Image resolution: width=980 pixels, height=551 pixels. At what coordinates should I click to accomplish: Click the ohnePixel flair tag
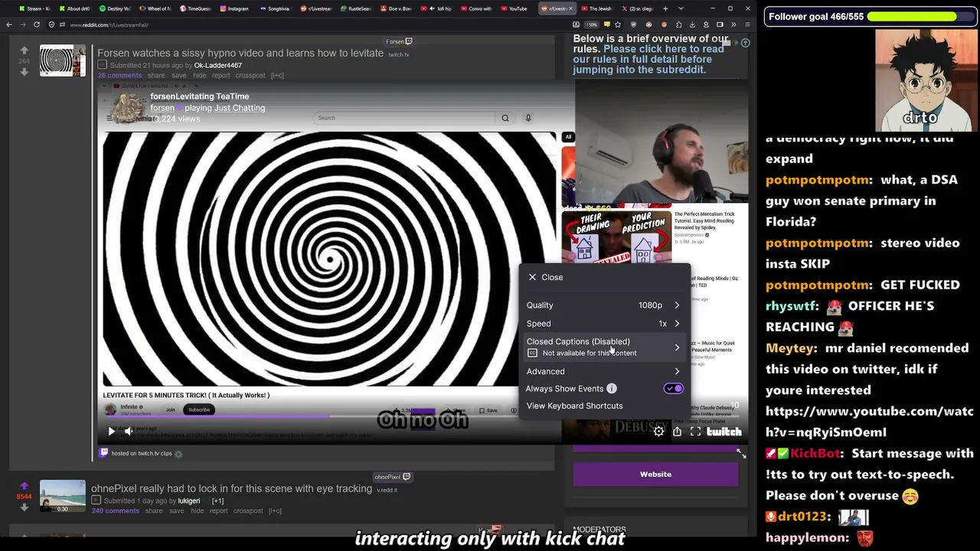point(393,477)
